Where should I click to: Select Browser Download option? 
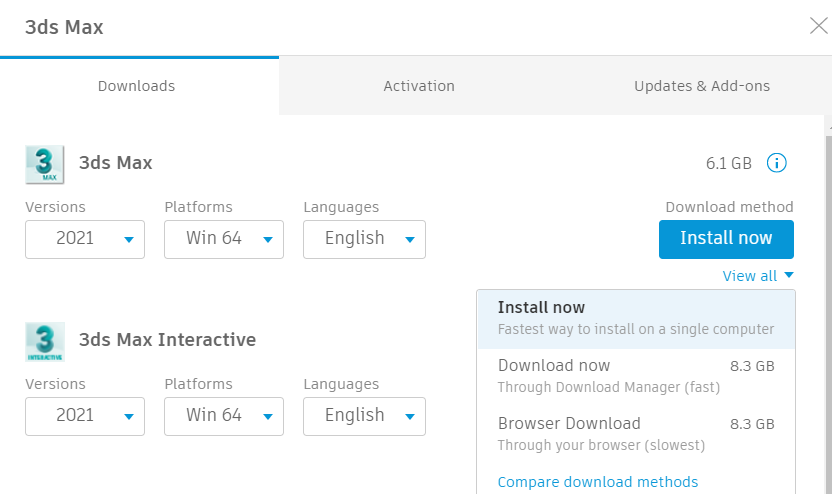tap(636, 434)
